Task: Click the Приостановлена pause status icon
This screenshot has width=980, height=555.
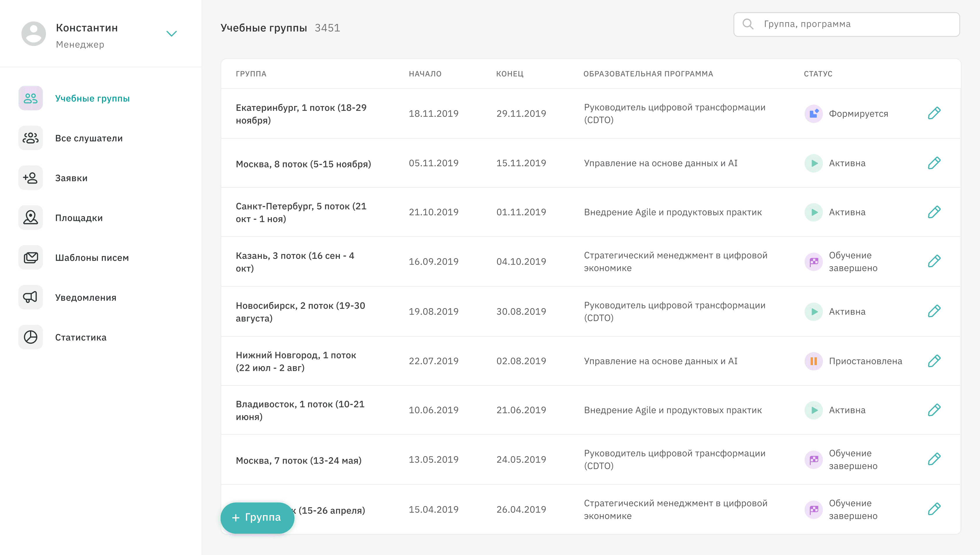Action: pos(814,361)
